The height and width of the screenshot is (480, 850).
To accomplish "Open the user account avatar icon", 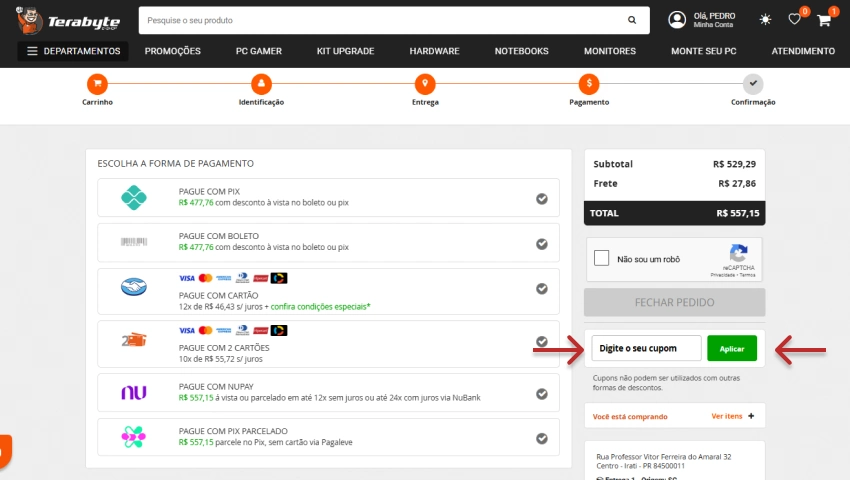I will pos(677,20).
